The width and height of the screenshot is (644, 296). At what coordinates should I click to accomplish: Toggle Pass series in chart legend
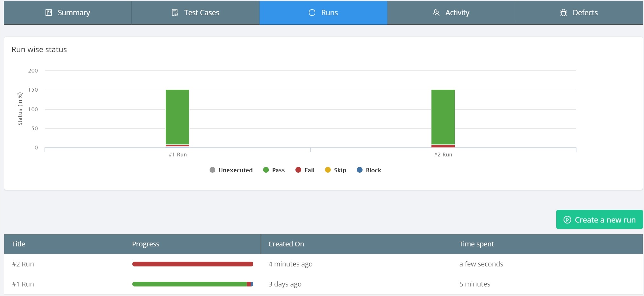[274, 170]
